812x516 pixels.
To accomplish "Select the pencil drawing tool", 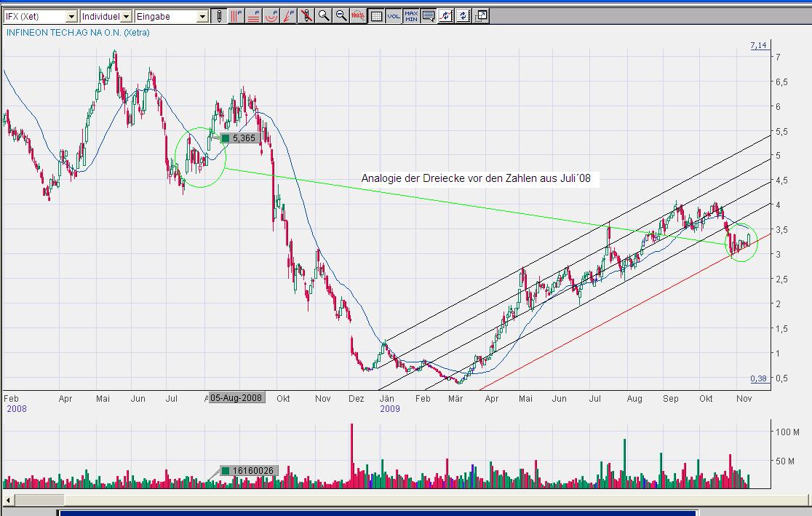I will coord(220,16).
